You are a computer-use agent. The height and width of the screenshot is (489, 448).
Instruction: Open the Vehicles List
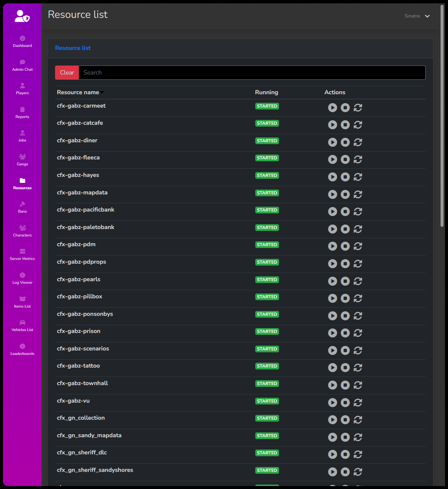(22, 326)
